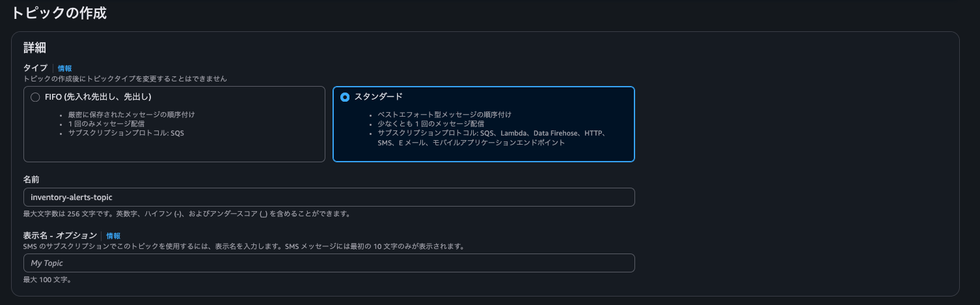Open the 情報 link beside 表示名 - オプション
980x305 pixels.
113,235
